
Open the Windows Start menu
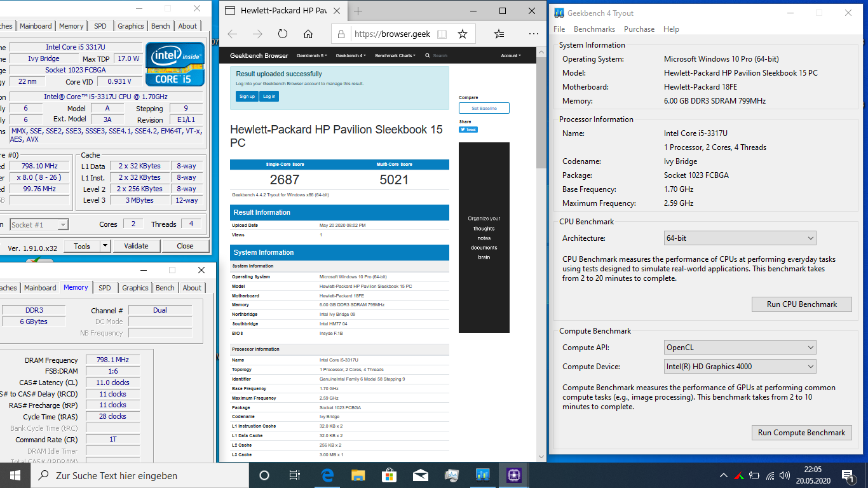(x=15, y=475)
